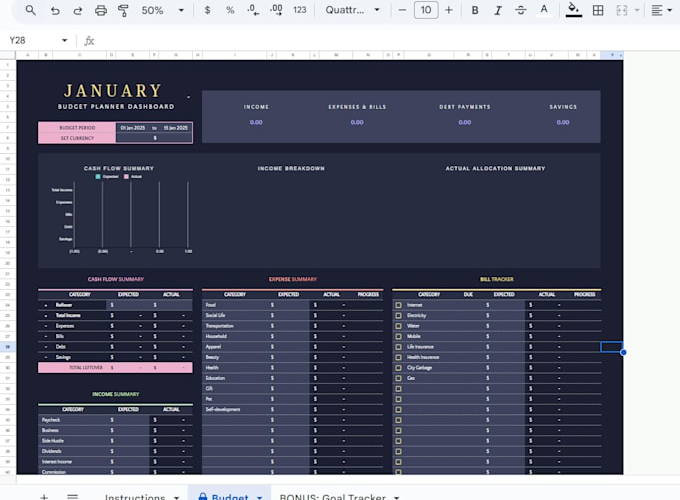
Task: Check the Internet bill checkbox
Action: [398, 305]
